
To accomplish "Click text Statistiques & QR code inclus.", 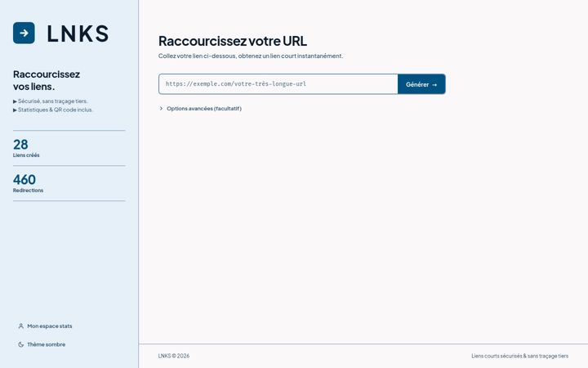I will pos(56,110).
